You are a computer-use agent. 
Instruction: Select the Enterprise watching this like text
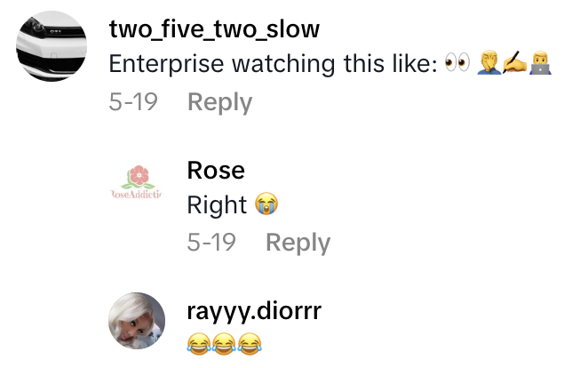pos(274,63)
